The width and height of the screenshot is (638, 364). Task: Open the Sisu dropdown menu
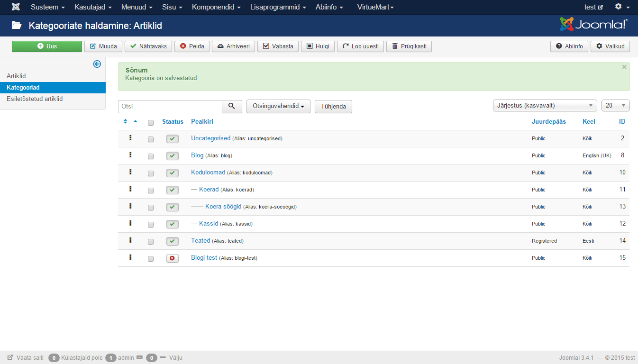point(173,7)
